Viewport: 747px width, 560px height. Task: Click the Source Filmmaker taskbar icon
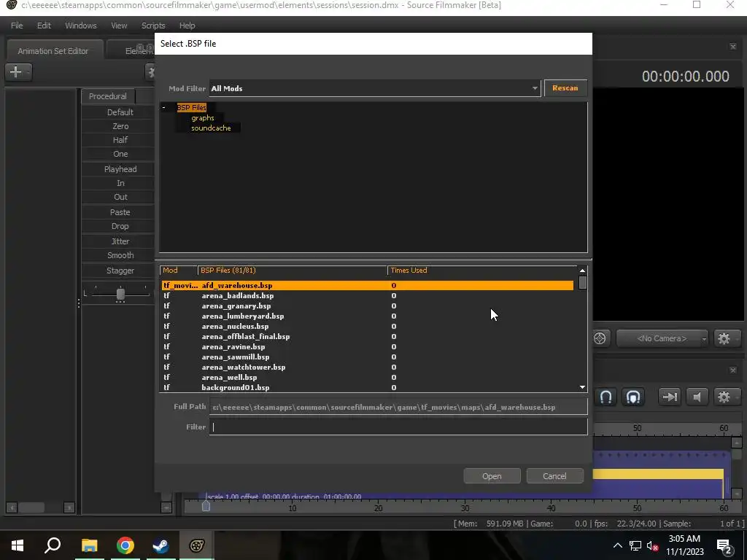point(197,545)
